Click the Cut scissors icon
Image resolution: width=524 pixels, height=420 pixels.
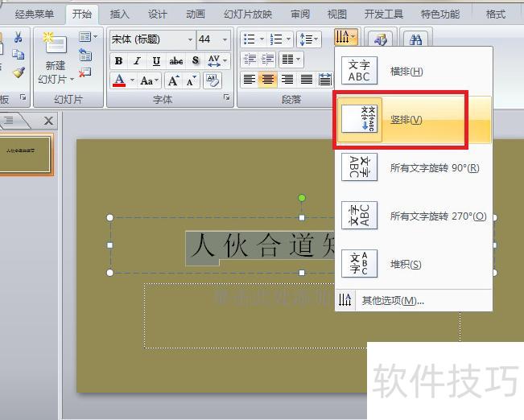click(x=19, y=37)
